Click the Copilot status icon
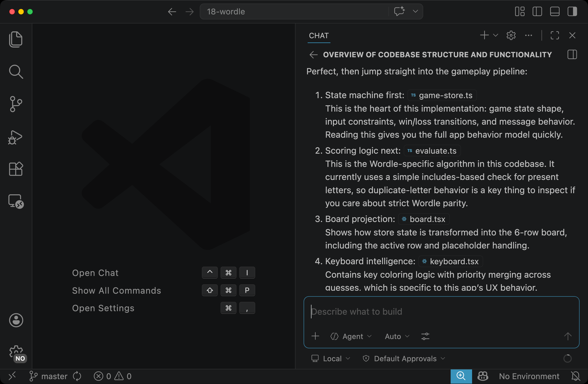Screen dimensions: 588x384 (x=483, y=376)
